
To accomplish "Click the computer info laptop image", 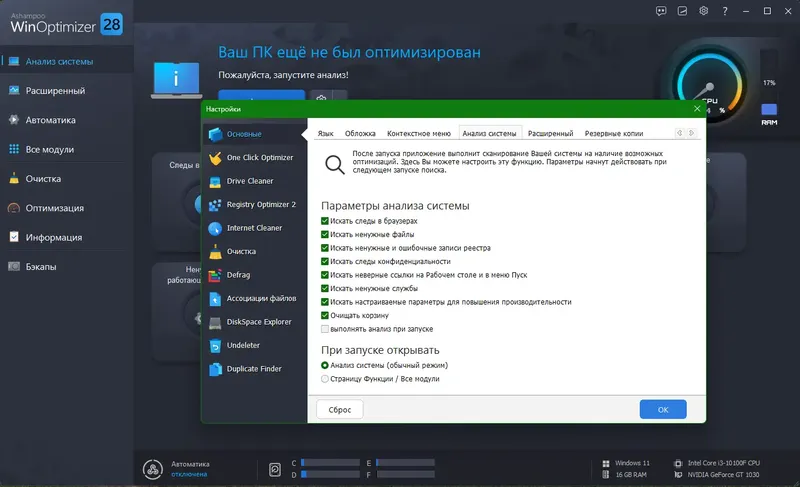I will 177,80.
